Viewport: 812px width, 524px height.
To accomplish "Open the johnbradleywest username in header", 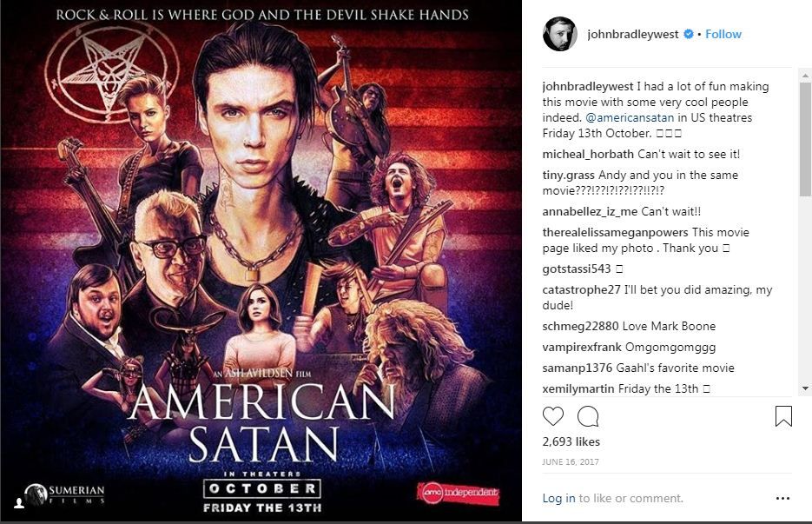I will [x=633, y=34].
